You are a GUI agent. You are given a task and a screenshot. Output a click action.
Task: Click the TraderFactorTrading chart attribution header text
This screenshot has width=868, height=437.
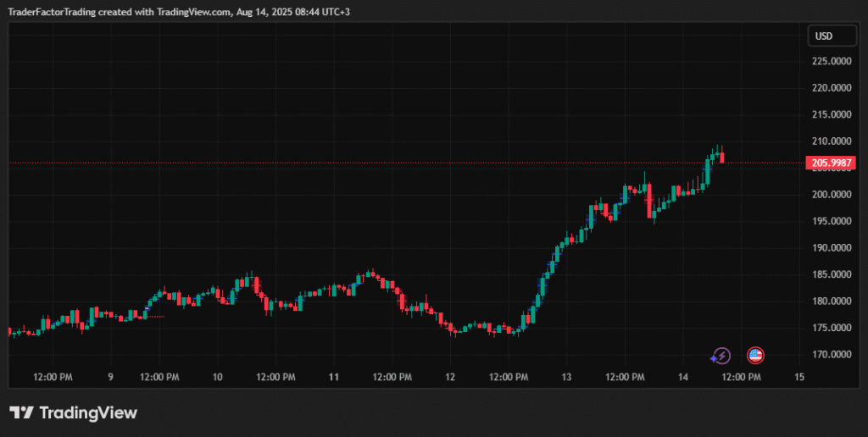tap(180, 12)
